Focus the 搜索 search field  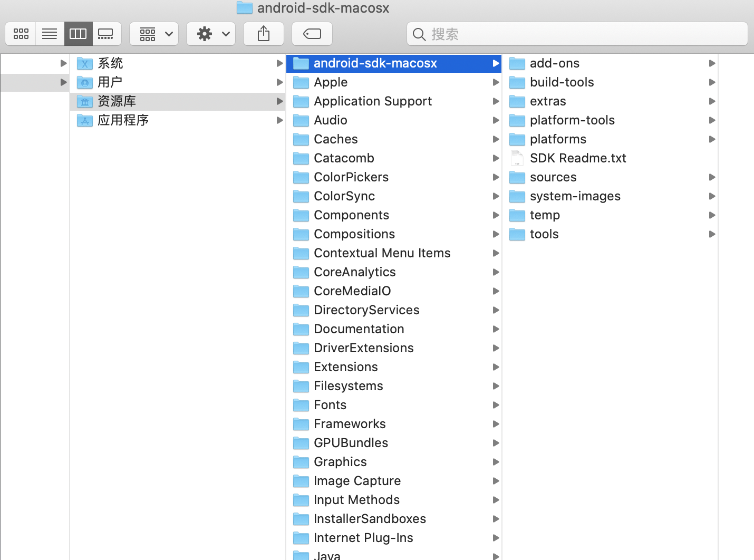coord(577,34)
